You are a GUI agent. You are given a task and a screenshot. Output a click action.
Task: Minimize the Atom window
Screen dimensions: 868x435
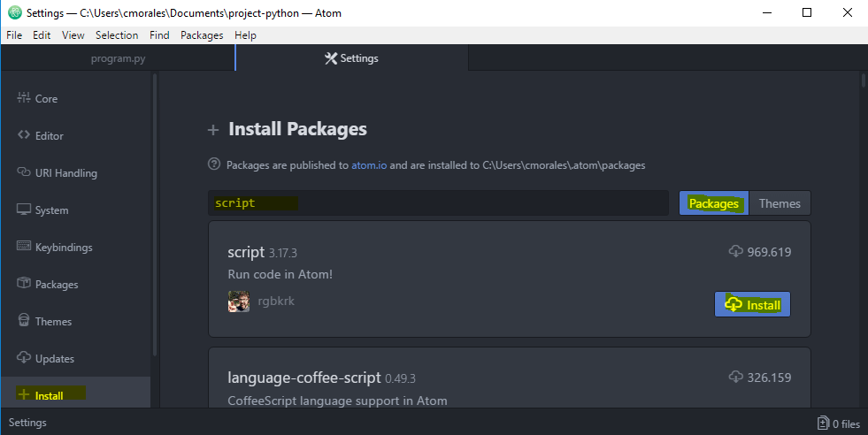click(x=767, y=12)
